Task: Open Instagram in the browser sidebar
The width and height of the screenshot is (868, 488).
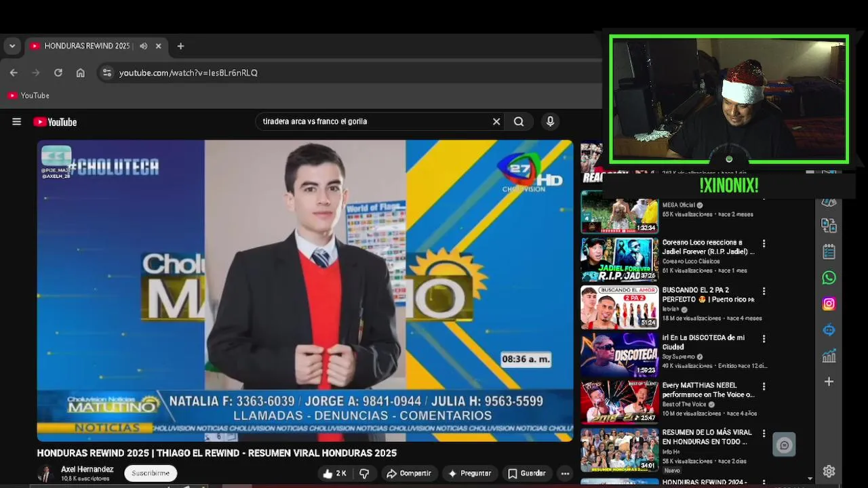Action: click(x=829, y=304)
